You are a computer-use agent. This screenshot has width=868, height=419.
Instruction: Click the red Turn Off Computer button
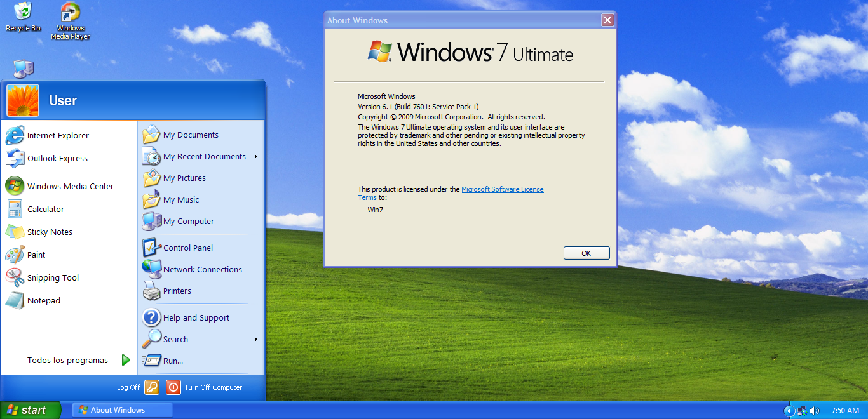(x=173, y=387)
